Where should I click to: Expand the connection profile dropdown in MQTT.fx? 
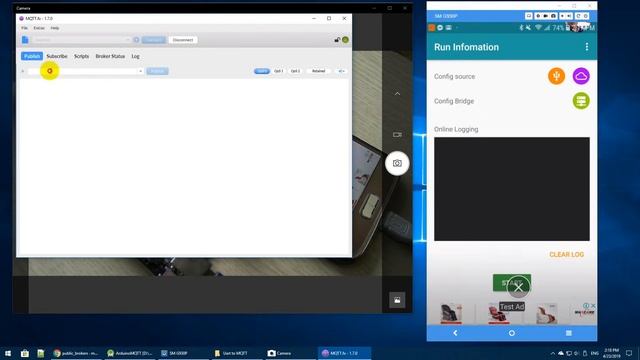(x=128, y=40)
